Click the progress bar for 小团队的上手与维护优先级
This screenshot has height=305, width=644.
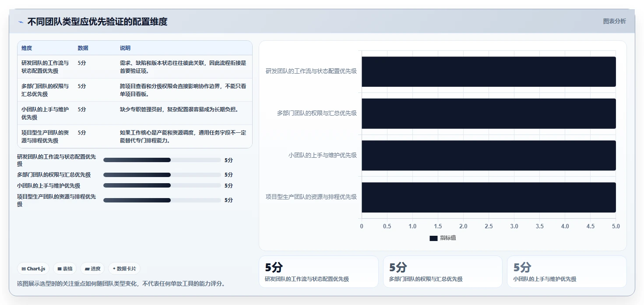click(x=162, y=185)
